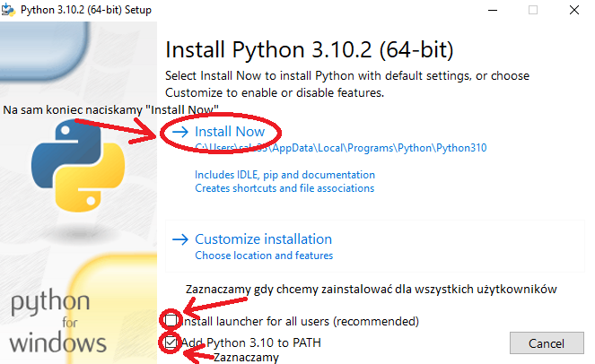Uncheck the Add Python 3.10 to PATH checkbox
Viewport: 595px width, 364px height.
coord(171,342)
